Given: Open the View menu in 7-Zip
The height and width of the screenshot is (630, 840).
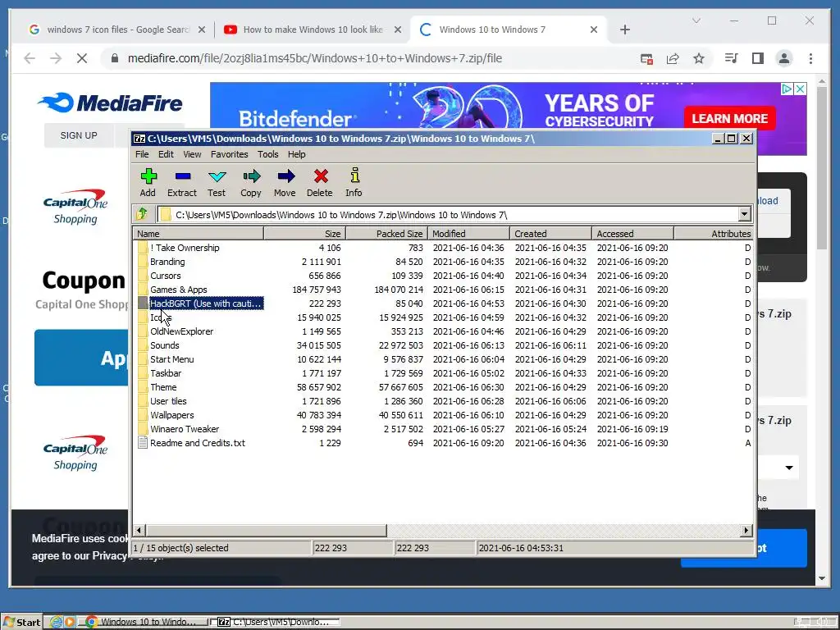Looking at the screenshot, I should 192,154.
